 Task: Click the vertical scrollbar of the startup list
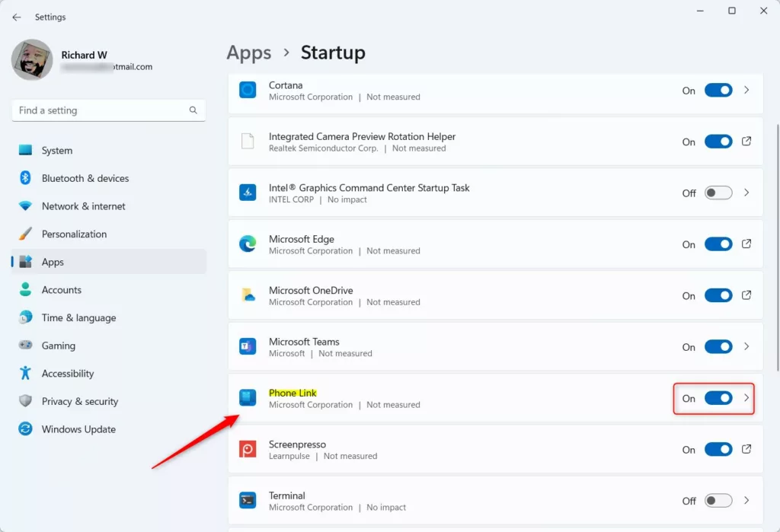coord(778,247)
